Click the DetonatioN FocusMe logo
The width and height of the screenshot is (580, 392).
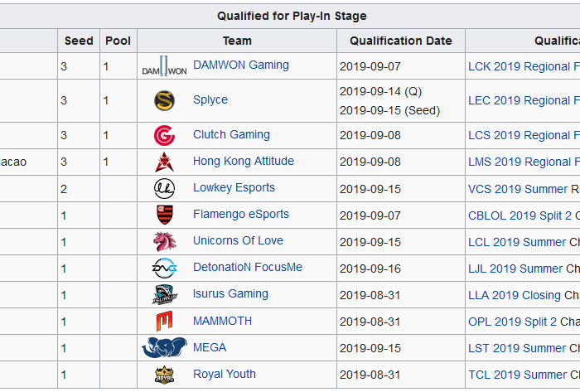164,269
